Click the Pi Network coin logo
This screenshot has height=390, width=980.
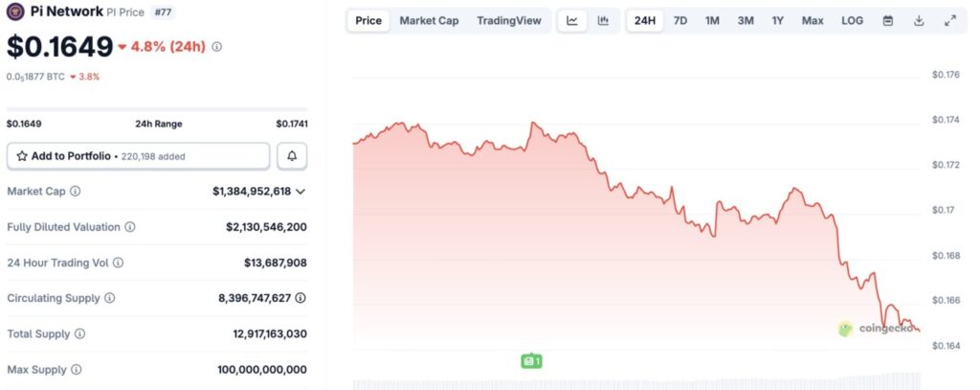15,12
